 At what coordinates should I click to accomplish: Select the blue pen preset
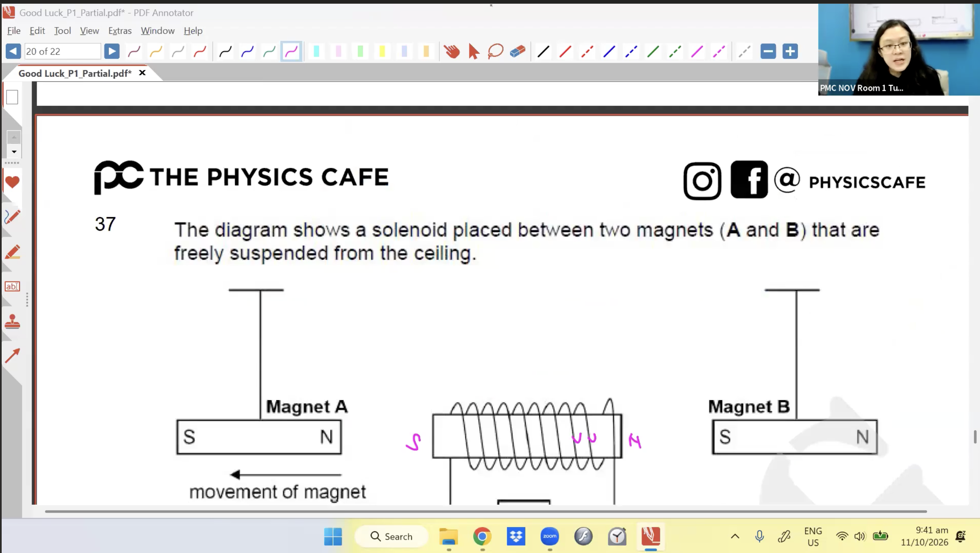click(x=247, y=52)
